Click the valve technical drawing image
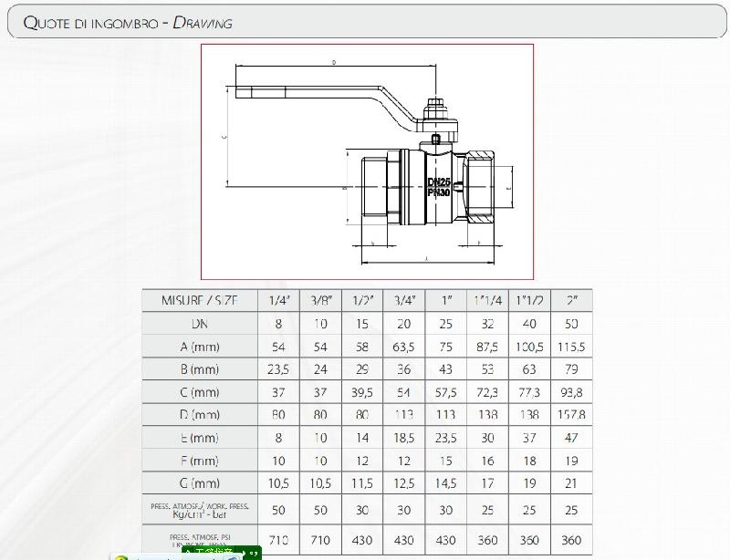Screen dimensions: 730x560 (367, 161)
